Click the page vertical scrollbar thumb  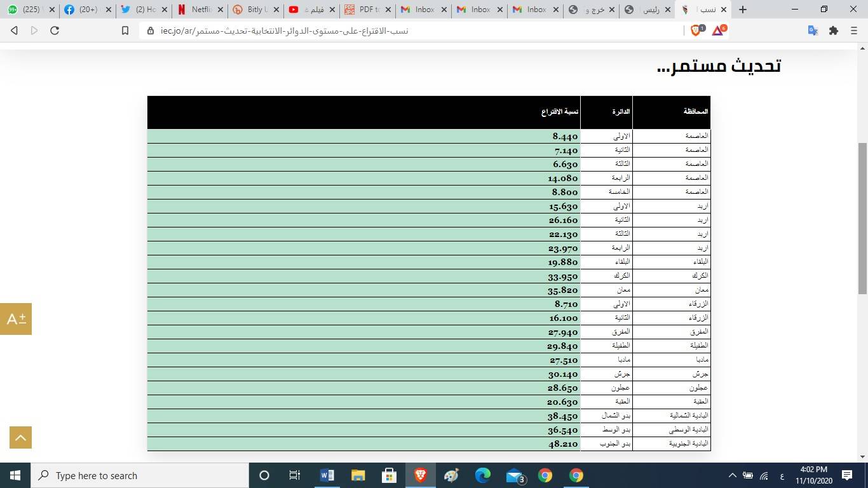[862, 216]
